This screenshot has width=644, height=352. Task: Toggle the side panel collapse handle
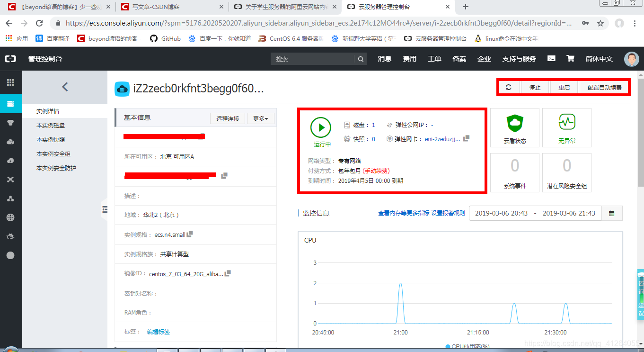pos(105,209)
